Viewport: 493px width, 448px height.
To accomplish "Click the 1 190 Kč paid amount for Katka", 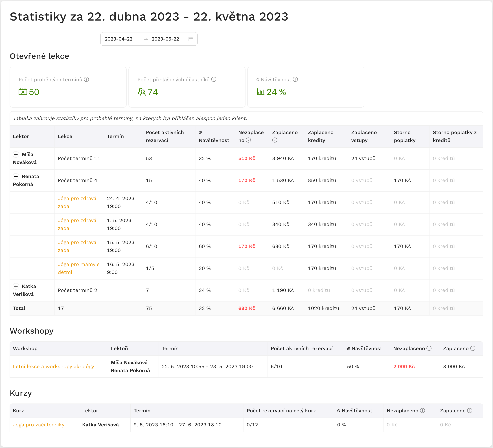I will pyautogui.click(x=283, y=290).
